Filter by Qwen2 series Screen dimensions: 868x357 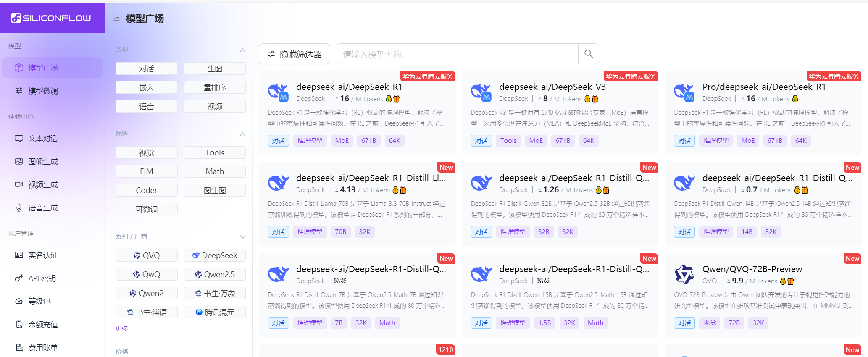[147, 293]
